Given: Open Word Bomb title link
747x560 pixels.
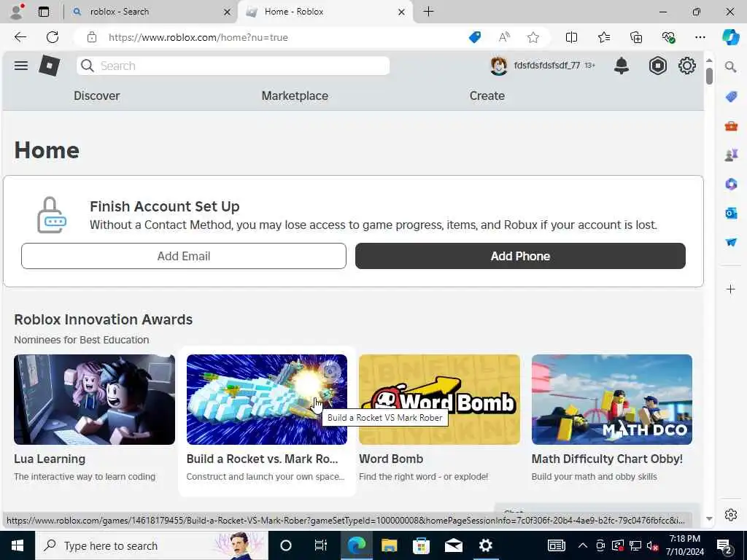Looking at the screenshot, I should coord(391,459).
